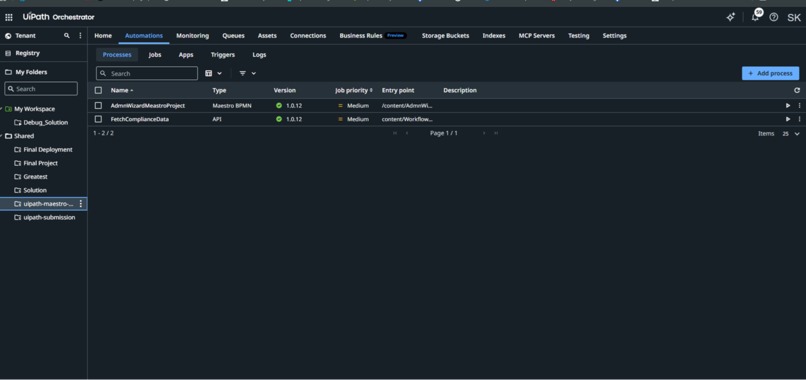Click the UiPath Orchestrator logo
The width and height of the screenshot is (806, 380).
coord(59,17)
